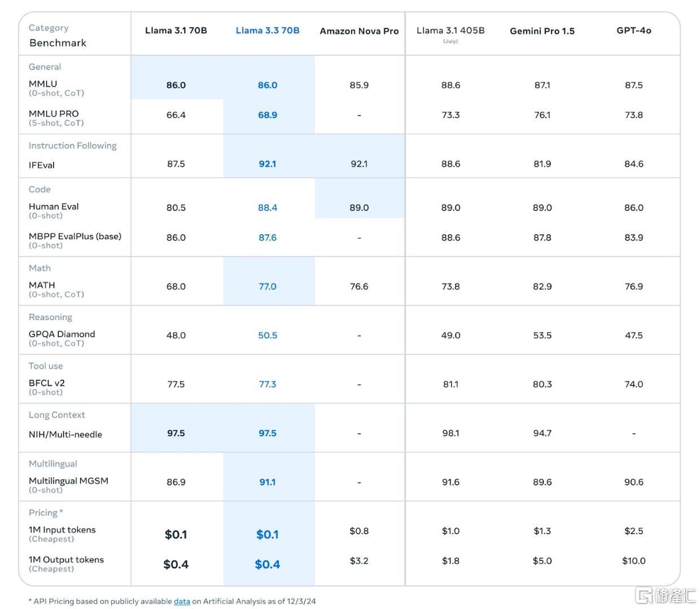Click Gemini Pro 1.5 GPQA score 53.5
This screenshot has height=609, width=700.
pyautogui.click(x=542, y=335)
